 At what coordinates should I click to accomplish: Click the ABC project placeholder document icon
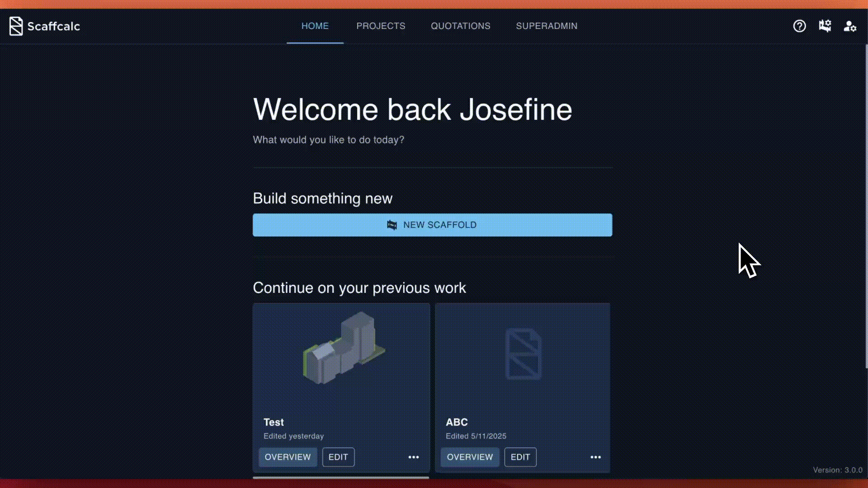click(x=523, y=354)
